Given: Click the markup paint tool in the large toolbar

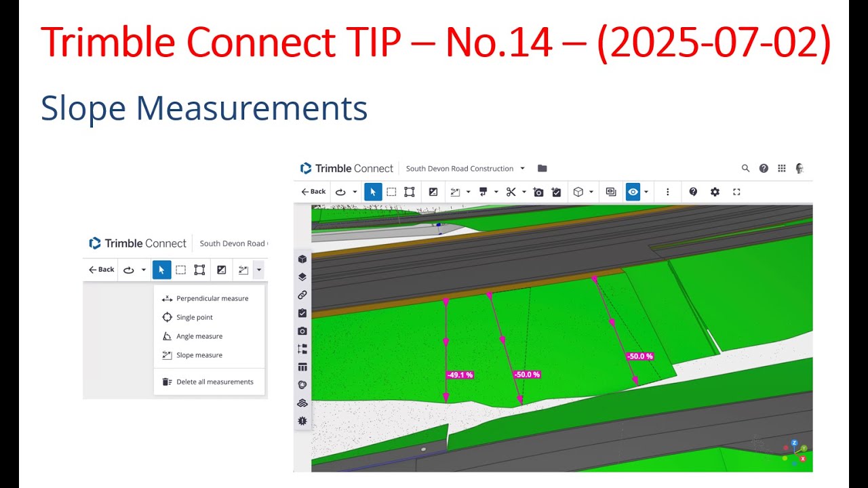Looking at the screenshot, I should click(x=483, y=192).
